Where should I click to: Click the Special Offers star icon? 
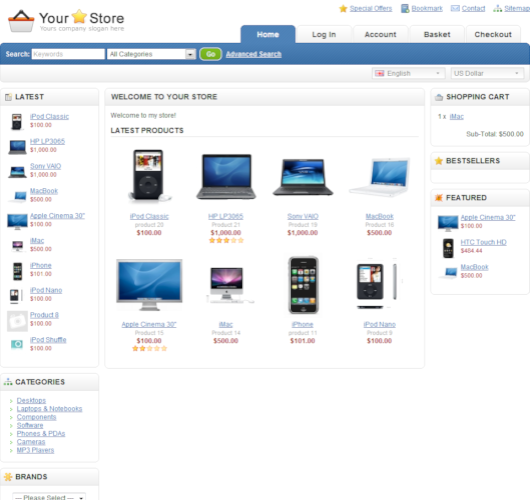coord(343,8)
